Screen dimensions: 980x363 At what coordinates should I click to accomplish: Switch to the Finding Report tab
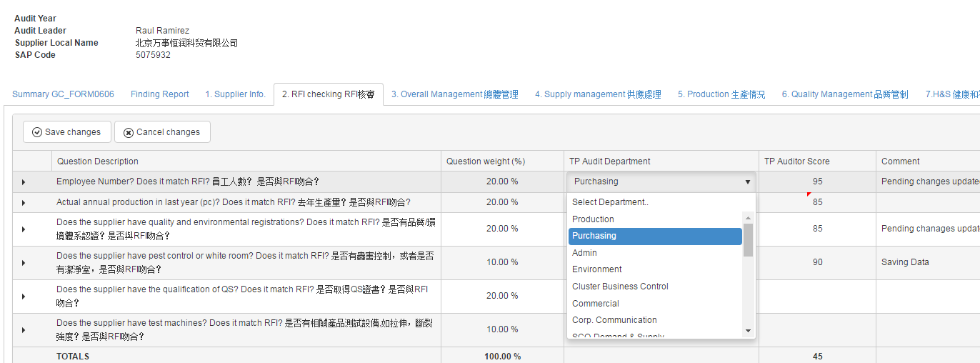[160, 94]
